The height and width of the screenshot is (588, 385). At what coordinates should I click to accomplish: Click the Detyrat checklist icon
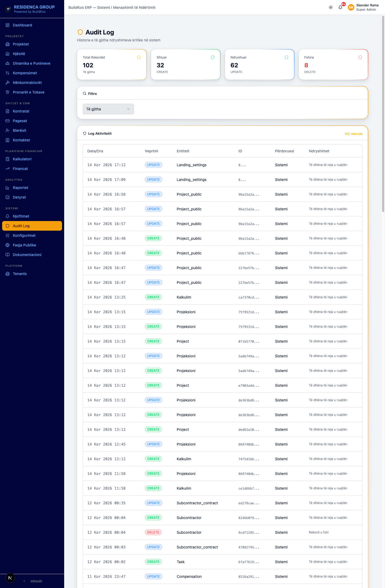pyautogui.click(x=7, y=197)
